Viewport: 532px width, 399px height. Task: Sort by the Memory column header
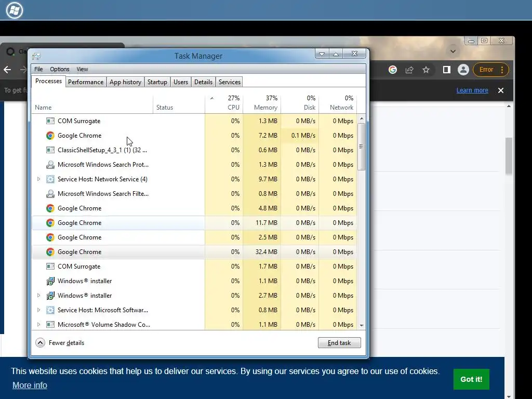pyautogui.click(x=262, y=103)
